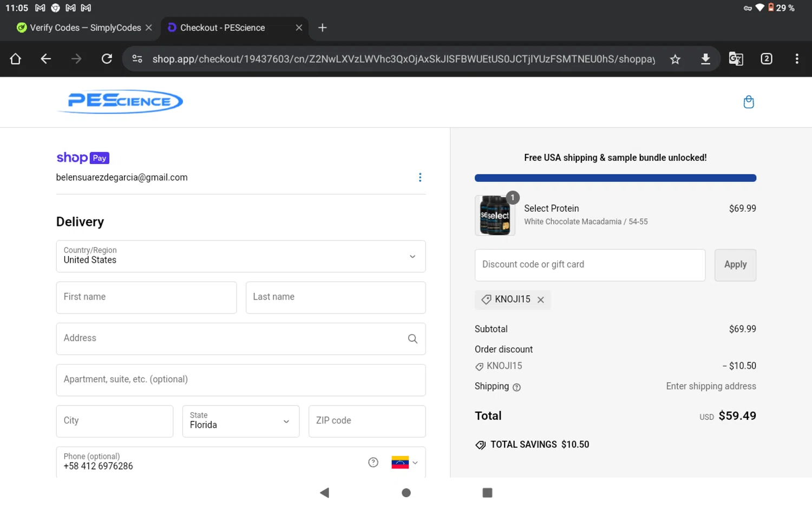Open Shop Pay account options menu
The image size is (812, 508).
click(x=420, y=178)
